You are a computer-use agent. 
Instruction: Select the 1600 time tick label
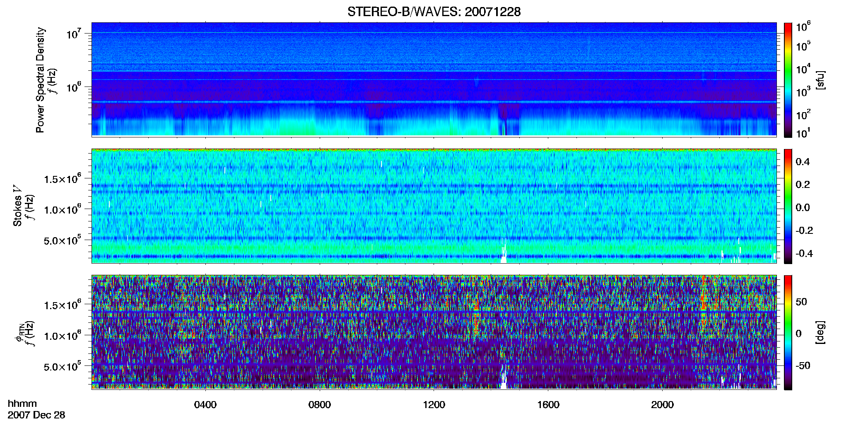(x=548, y=405)
